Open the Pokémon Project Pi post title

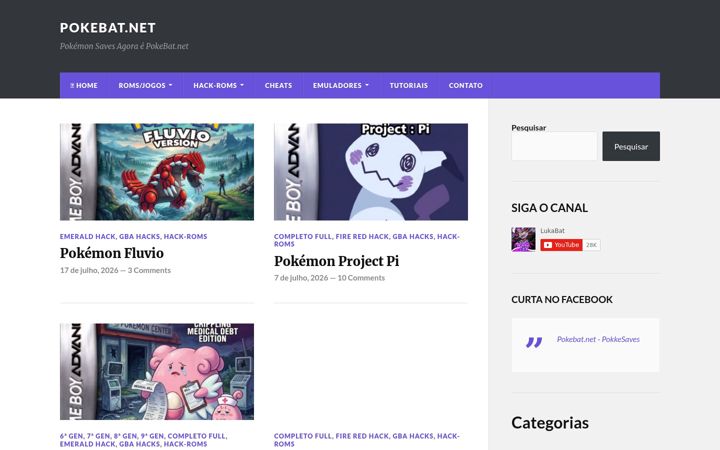337,261
